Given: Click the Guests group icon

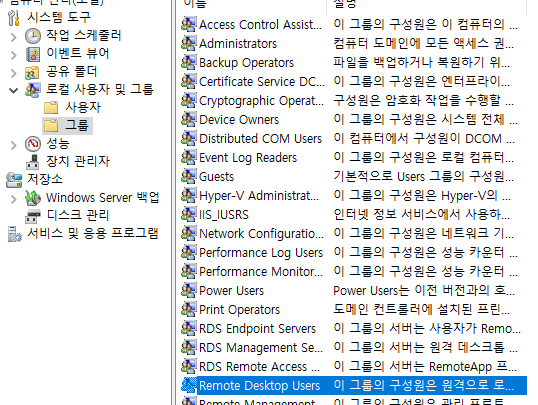Looking at the screenshot, I should (x=189, y=176).
